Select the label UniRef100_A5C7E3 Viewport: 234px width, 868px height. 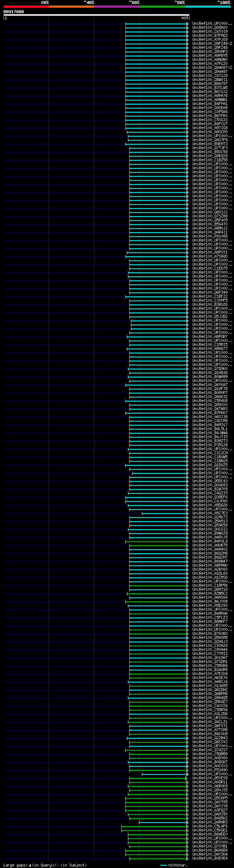(x=210, y=513)
